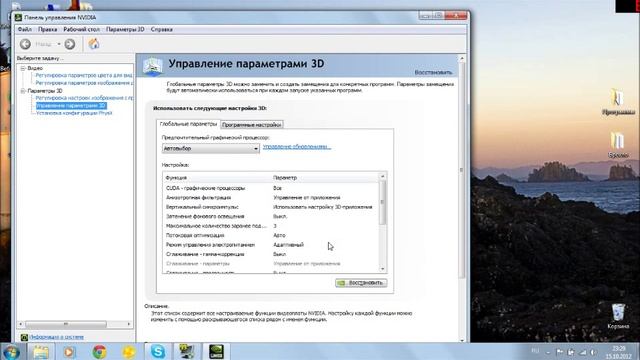Viewport: 640px width, 360px height.
Task: Open the Правка menu
Action: 47,29
